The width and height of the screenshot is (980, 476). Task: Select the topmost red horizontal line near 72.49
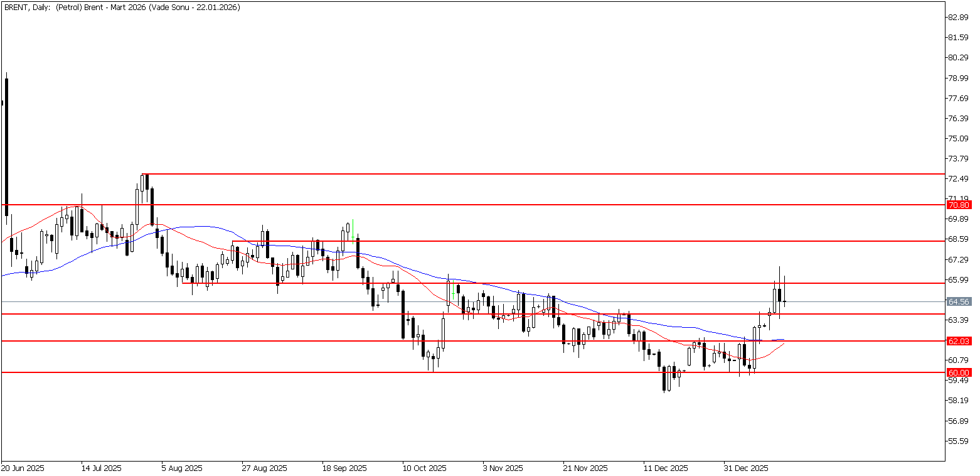(x=543, y=174)
